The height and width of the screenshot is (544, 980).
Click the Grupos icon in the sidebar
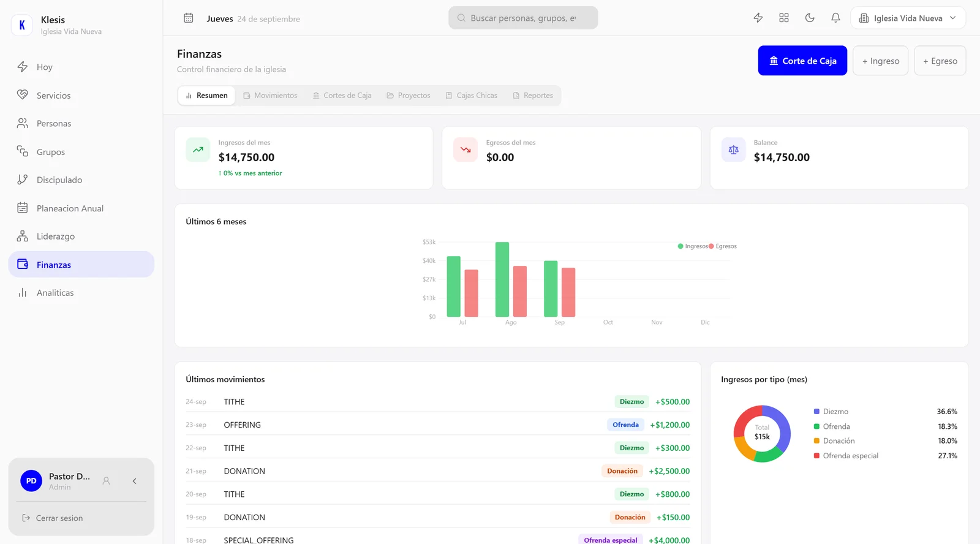point(23,151)
